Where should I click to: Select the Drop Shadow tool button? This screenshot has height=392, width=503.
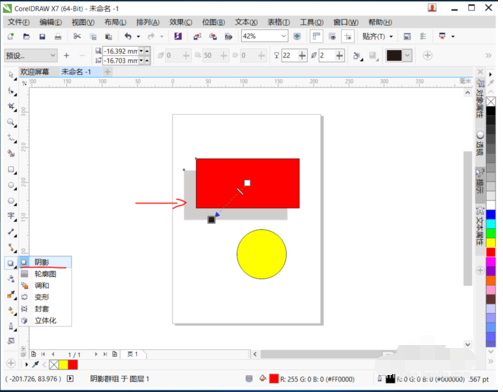coord(11,263)
